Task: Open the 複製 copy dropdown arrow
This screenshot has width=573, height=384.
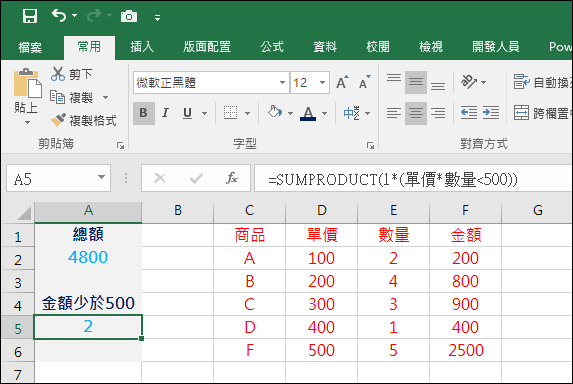Action: coord(105,98)
